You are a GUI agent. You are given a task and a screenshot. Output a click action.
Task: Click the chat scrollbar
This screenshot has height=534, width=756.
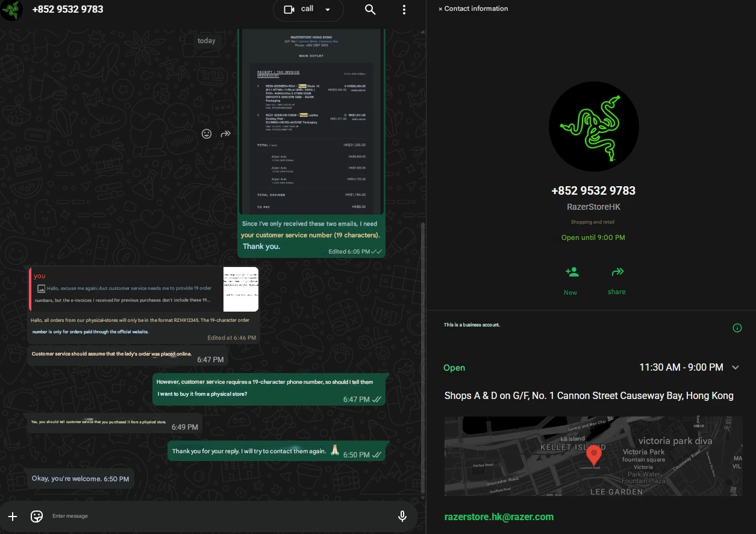(422, 359)
